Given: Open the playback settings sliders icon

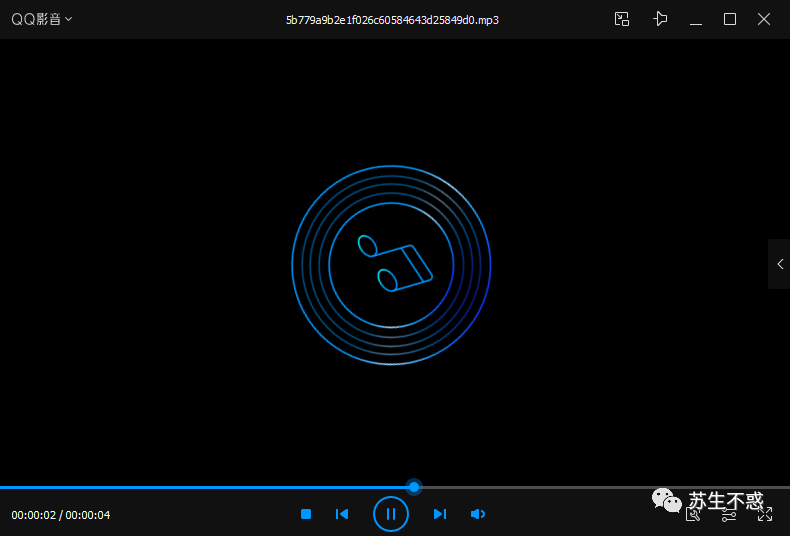Looking at the screenshot, I should (x=729, y=514).
